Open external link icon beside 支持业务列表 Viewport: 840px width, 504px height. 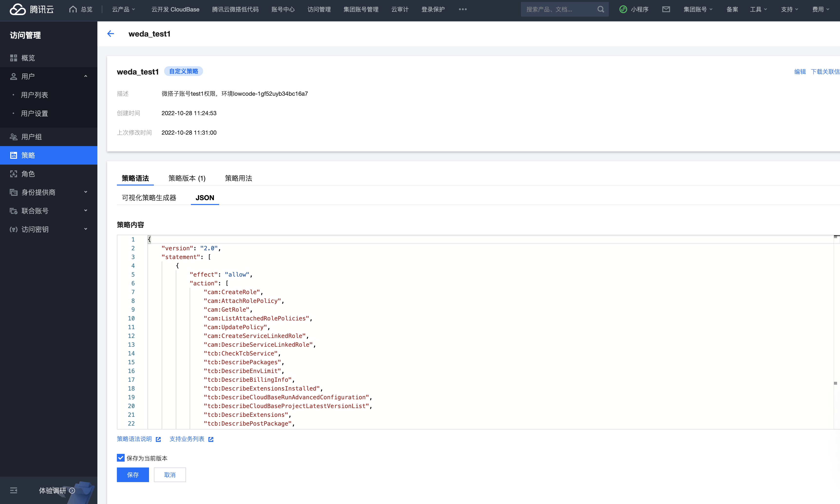211,439
